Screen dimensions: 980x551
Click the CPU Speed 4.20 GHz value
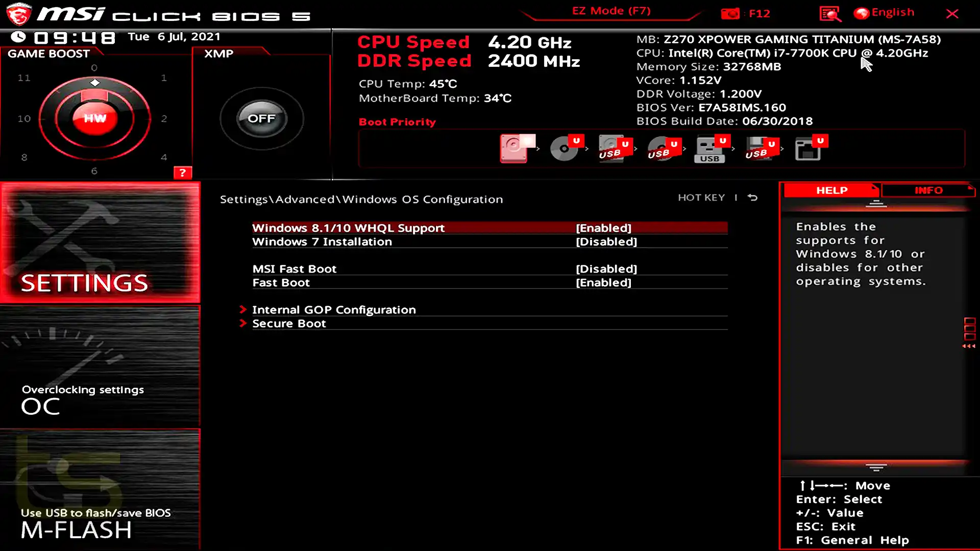pos(529,42)
